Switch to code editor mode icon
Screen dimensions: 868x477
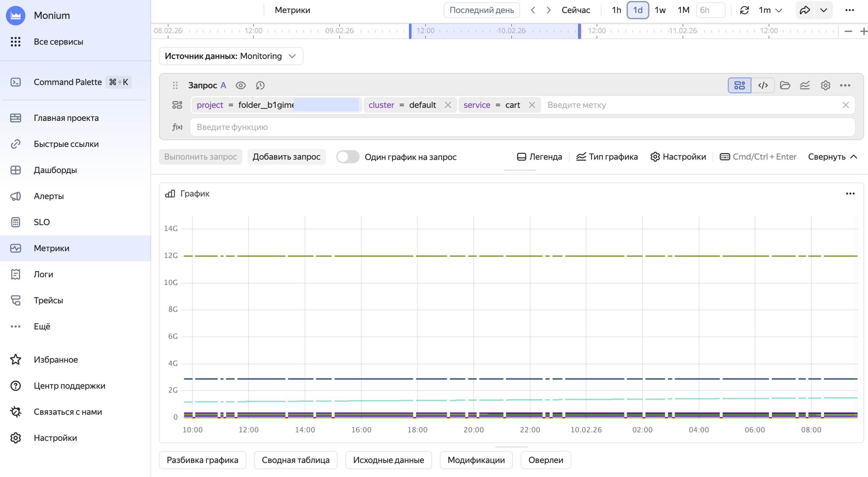coord(762,86)
